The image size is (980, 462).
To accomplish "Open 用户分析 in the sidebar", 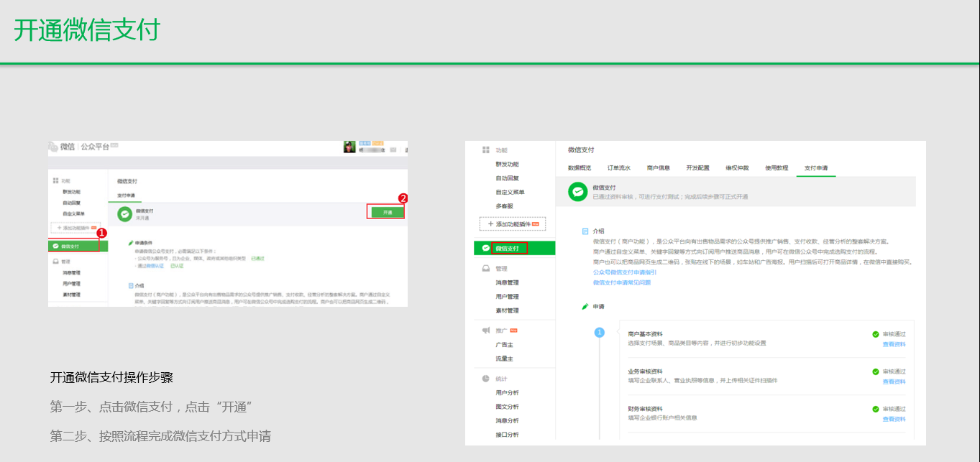I will click(x=507, y=393).
